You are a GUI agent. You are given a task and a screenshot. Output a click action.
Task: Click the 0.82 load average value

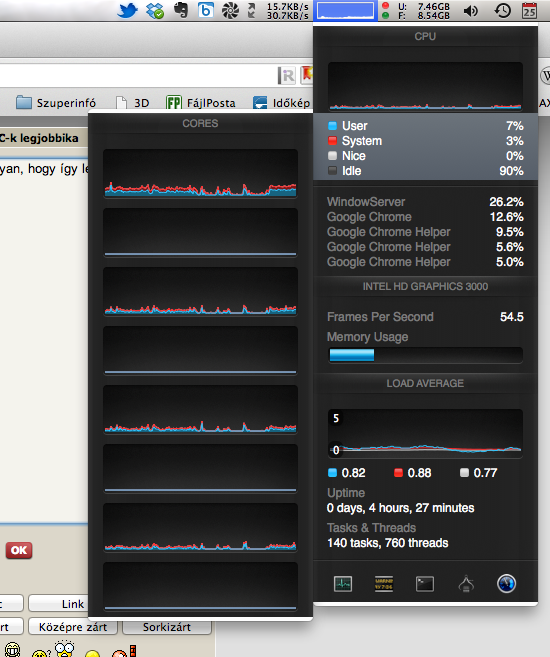pyautogui.click(x=354, y=473)
